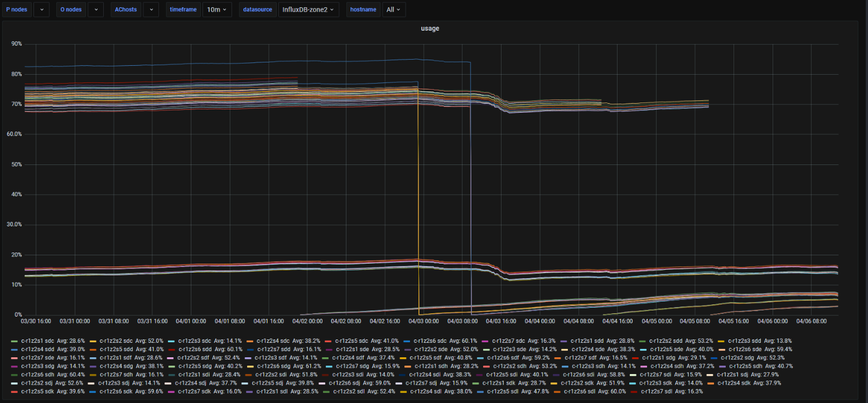Open color swatch of c-r1z2s3 sdg
The image size is (868, 403).
pyautogui.click(x=15, y=366)
